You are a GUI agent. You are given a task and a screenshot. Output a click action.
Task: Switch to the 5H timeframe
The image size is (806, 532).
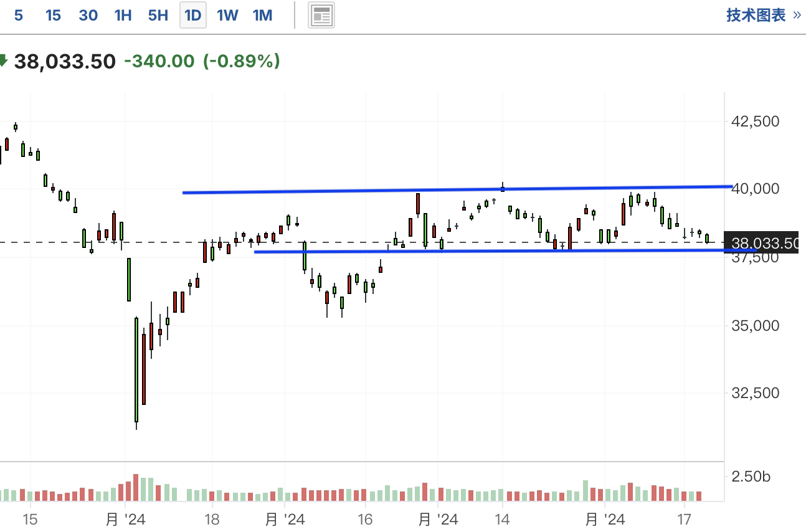tap(158, 16)
